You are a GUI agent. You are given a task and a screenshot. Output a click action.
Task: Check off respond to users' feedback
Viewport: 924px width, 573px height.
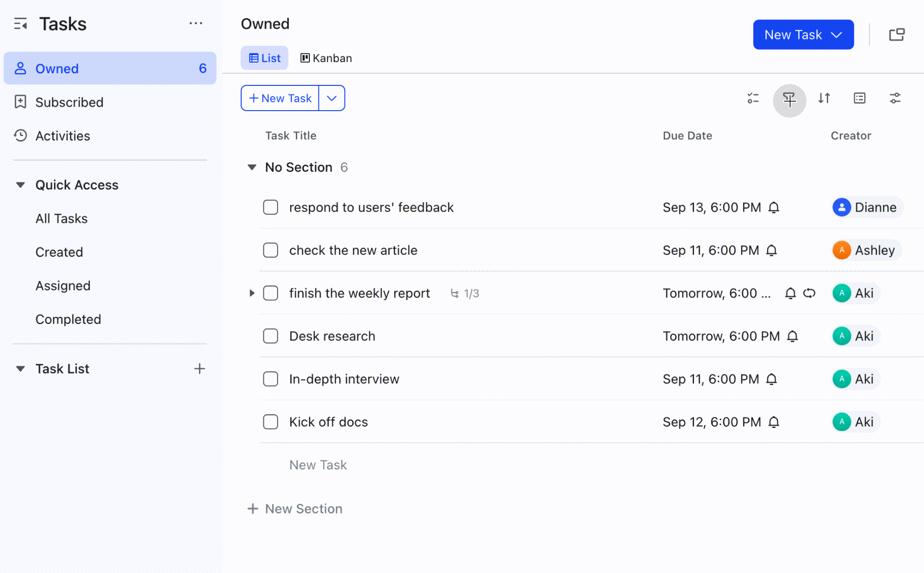[x=270, y=207]
